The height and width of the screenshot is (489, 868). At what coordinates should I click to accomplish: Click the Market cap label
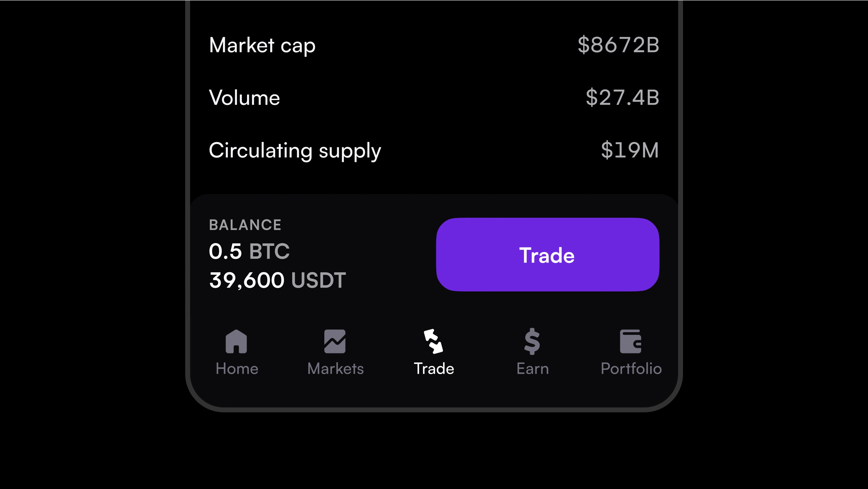tap(262, 46)
